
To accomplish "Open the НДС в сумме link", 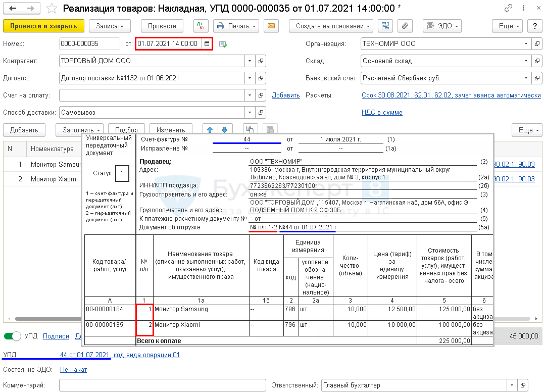I will coord(382,113).
